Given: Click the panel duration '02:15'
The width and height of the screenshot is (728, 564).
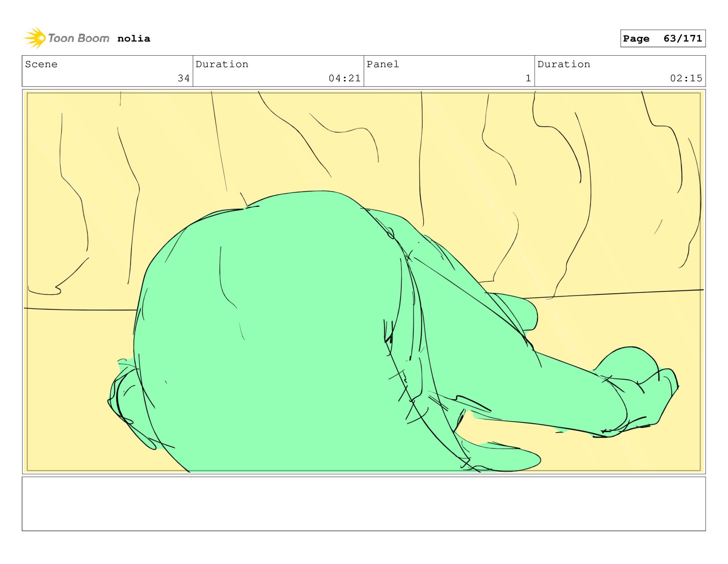Looking at the screenshot, I should (x=686, y=78).
